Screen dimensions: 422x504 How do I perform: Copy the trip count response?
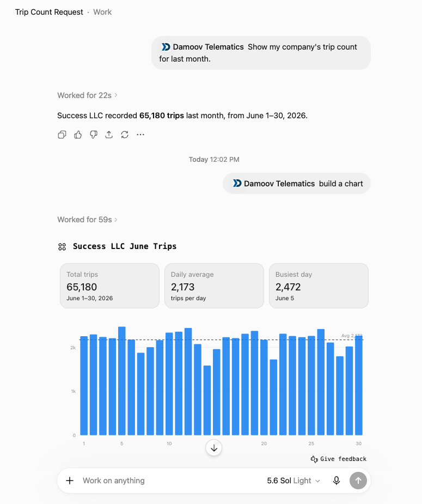click(62, 135)
